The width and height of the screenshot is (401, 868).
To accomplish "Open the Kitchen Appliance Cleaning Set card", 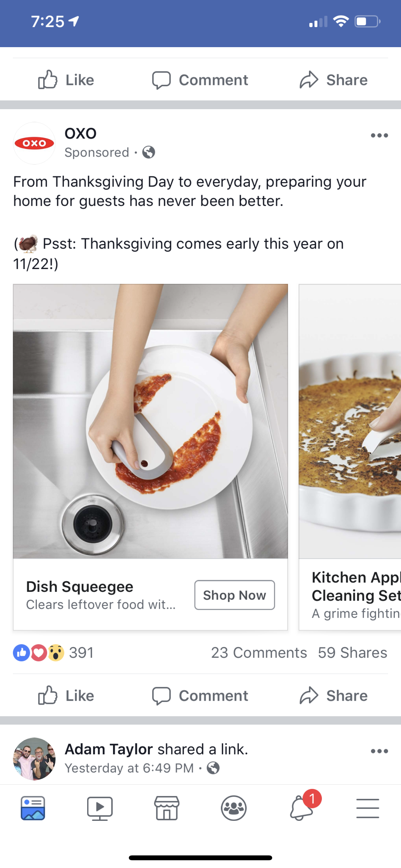I will click(x=350, y=457).
